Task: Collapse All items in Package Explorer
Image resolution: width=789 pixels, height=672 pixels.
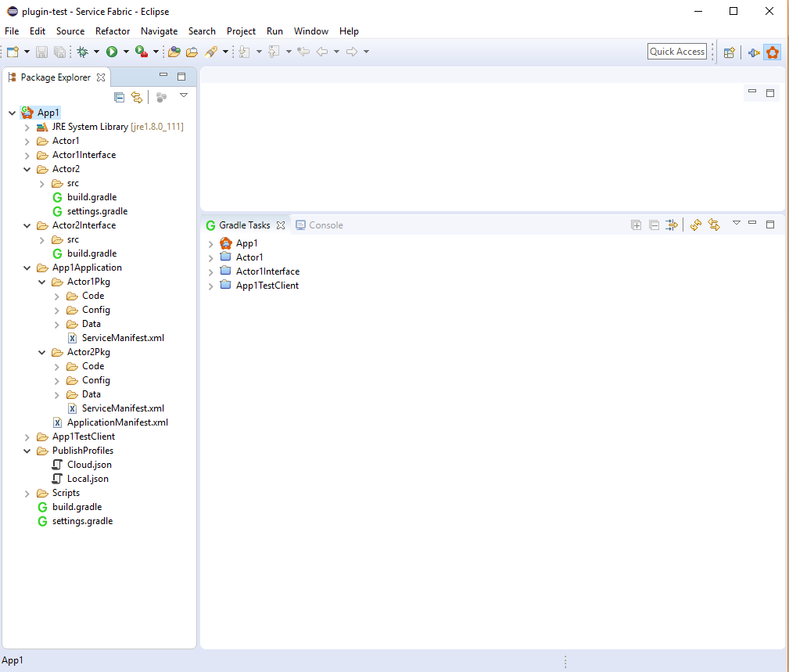Action: click(119, 97)
